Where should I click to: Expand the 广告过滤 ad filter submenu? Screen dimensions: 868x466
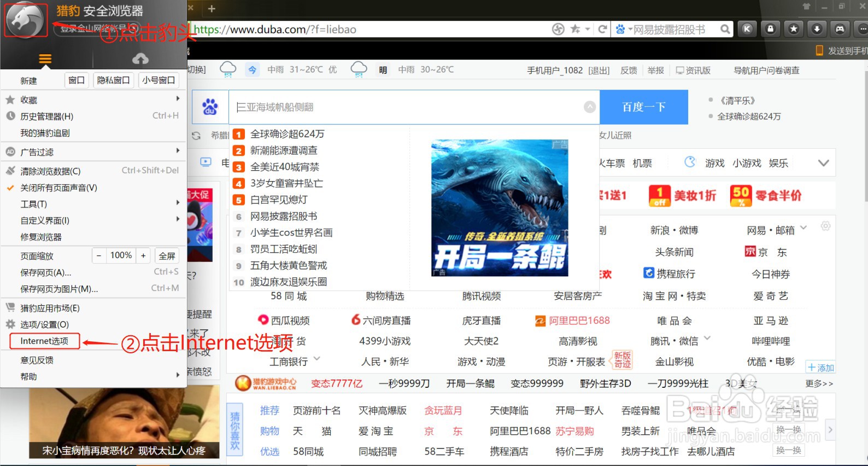pos(93,152)
